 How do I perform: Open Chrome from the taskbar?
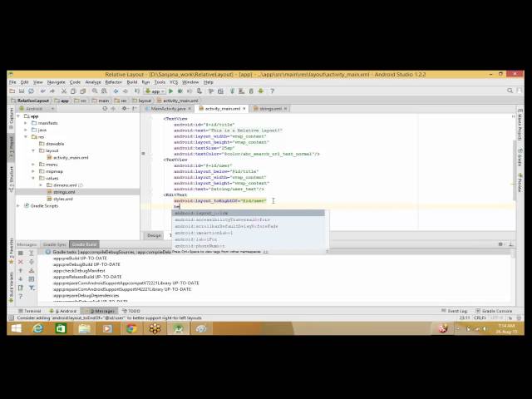[131, 328]
